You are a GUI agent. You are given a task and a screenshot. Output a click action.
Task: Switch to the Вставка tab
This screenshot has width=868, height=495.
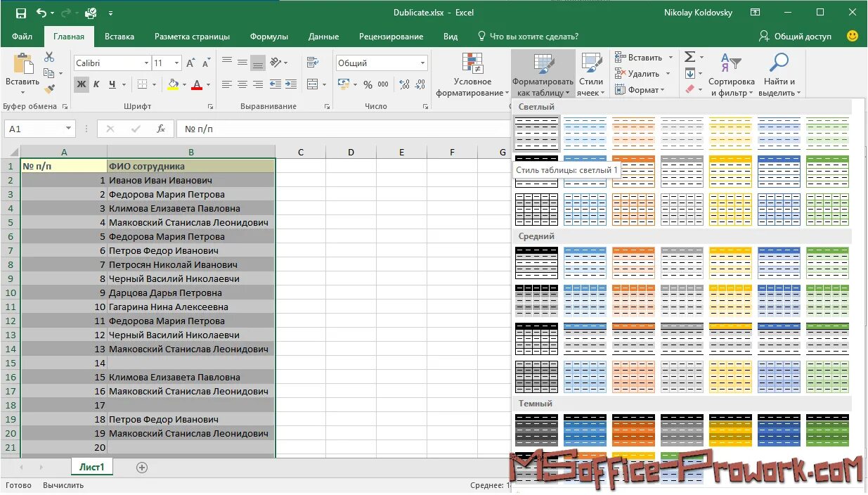(119, 37)
